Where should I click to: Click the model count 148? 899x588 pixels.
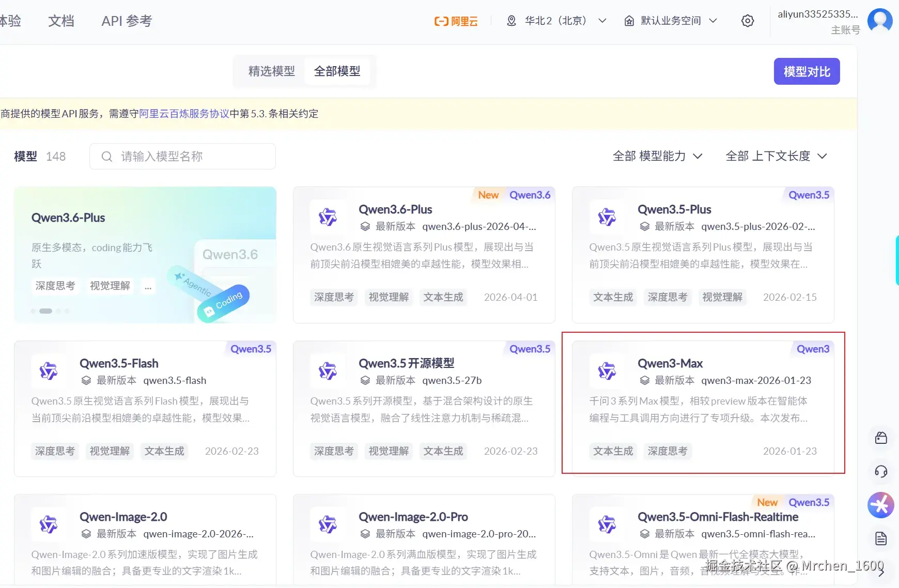point(56,157)
